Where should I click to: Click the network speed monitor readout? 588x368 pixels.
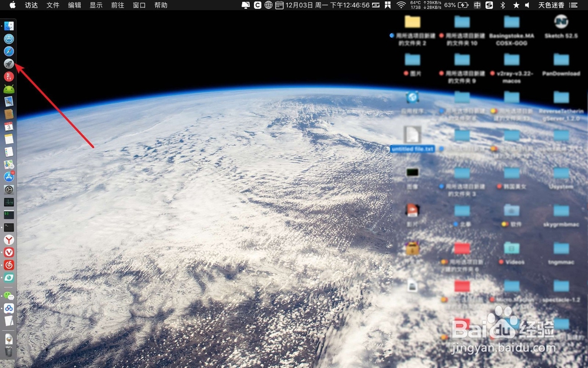click(432, 5)
